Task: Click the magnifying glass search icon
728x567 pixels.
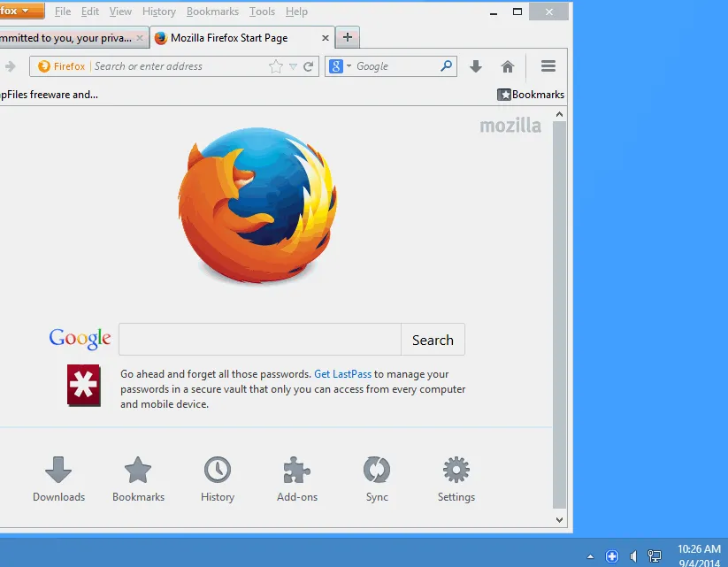Action: [x=446, y=66]
